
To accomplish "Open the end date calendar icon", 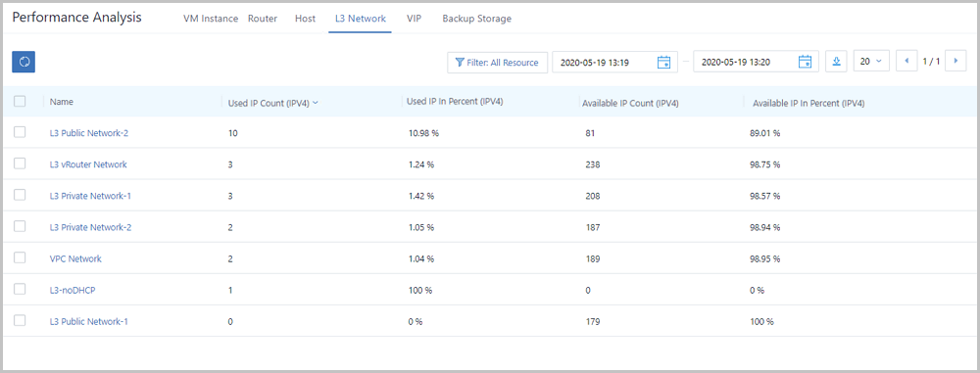I will click(x=805, y=63).
